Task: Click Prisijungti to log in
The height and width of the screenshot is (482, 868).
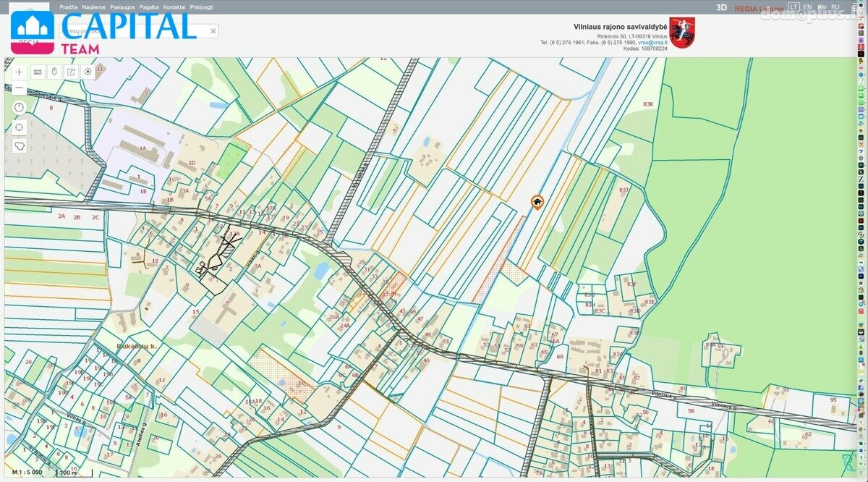Action: [201, 7]
